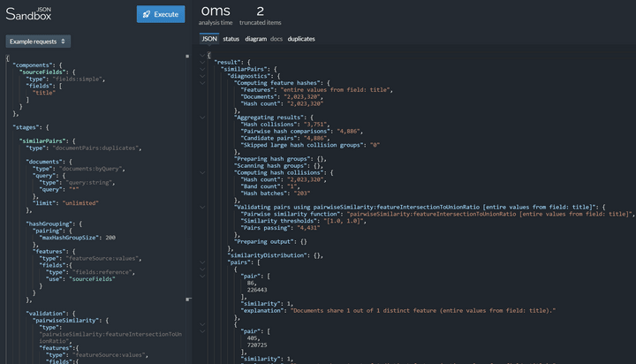This screenshot has height=364, width=636.
Task: Click the "fields:reference" value
Action: pyautogui.click(x=102, y=272)
